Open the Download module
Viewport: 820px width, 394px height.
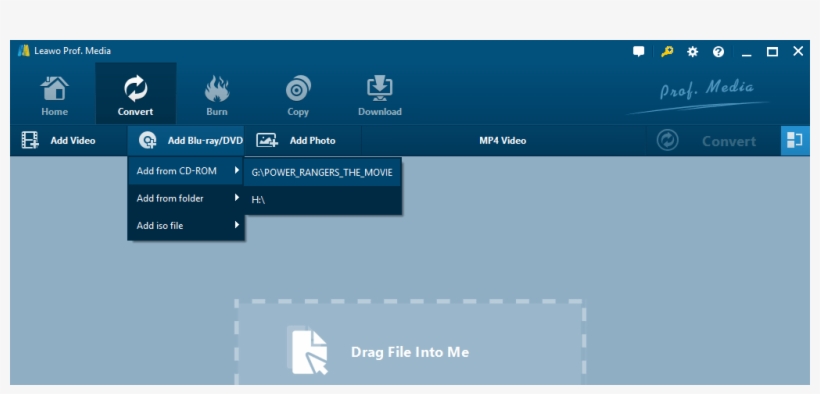(380, 95)
